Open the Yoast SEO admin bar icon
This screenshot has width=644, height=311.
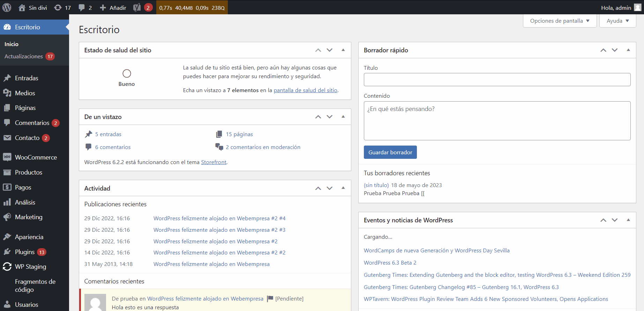(137, 7)
